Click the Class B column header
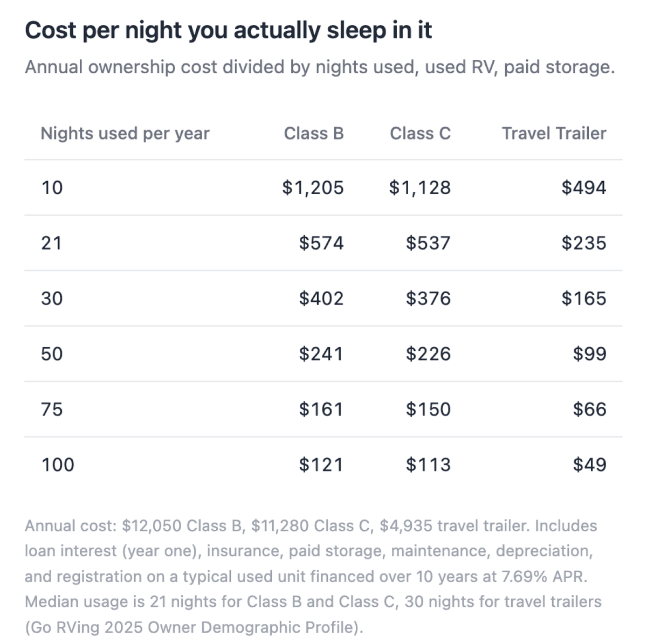Viewport: 647px width, 644px height. [313, 133]
